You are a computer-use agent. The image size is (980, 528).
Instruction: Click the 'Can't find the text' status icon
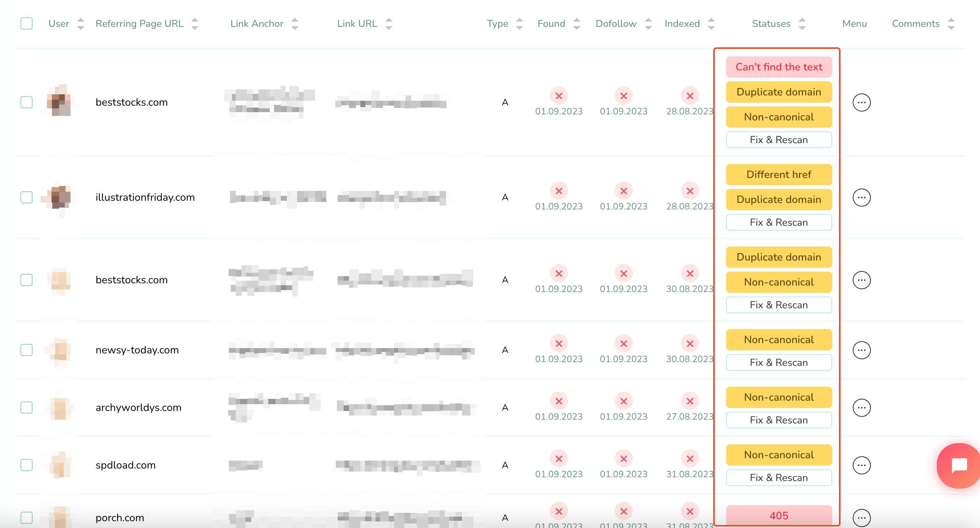778,67
